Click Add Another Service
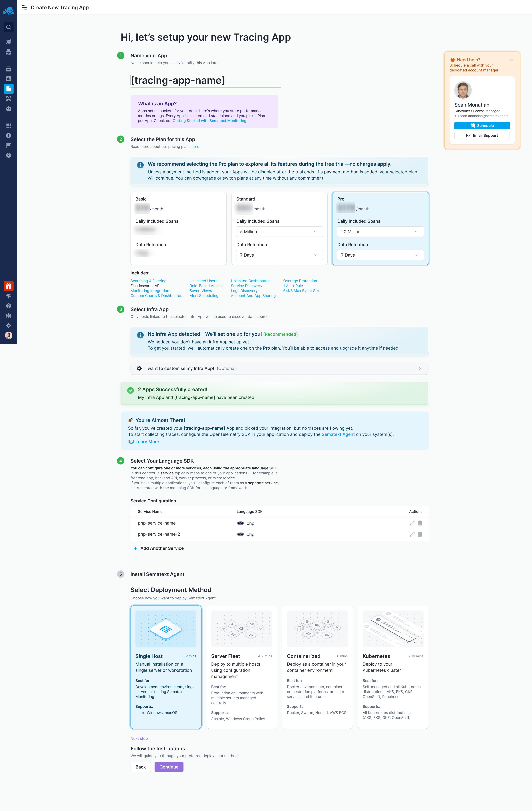This screenshot has width=532, height=811. pyautogui.click(x=158, y=548)
